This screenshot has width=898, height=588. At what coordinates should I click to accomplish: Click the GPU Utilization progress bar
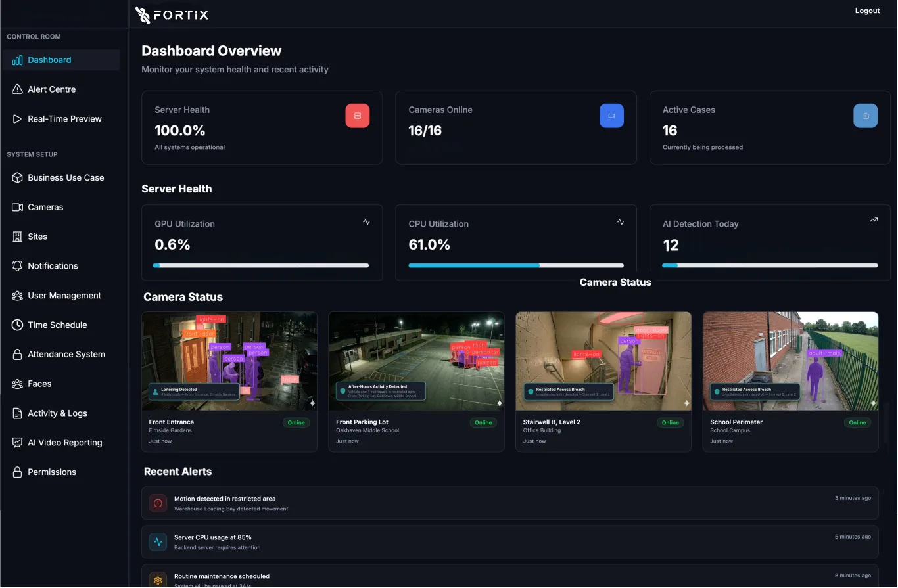pos(261,265)
